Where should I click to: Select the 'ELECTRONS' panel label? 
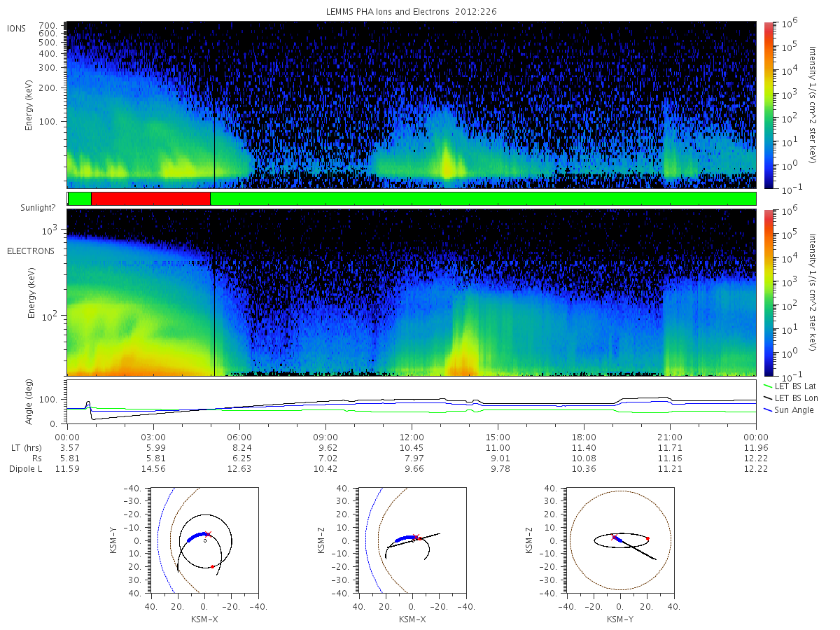pos(30,251)
